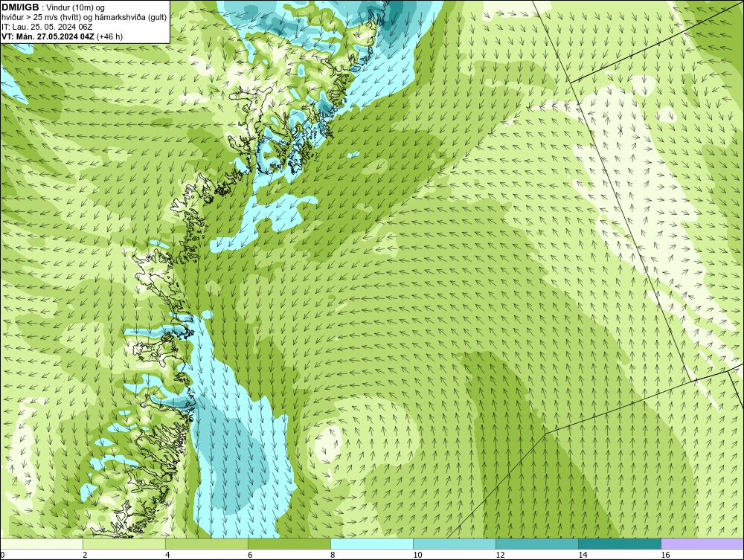
Task: Click the legend label '12'
Action: (500, 555)
